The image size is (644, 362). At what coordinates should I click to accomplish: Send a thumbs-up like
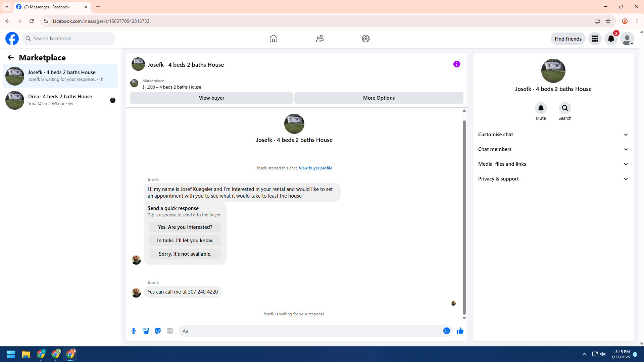460,331
